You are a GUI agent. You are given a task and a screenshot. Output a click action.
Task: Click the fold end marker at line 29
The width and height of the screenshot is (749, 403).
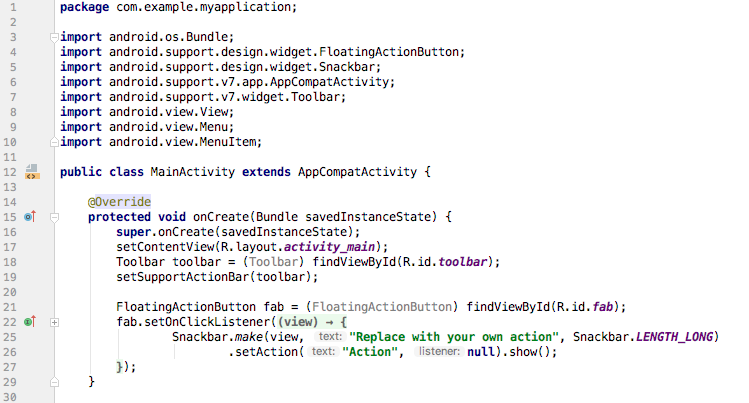(54, 382)
